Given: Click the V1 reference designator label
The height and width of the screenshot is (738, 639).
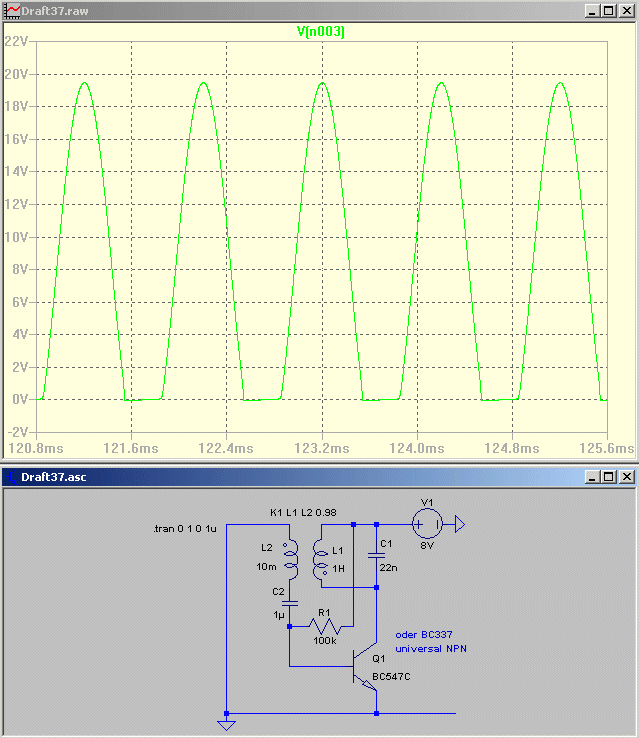Looking at the screenshot, I should point(427,503).
